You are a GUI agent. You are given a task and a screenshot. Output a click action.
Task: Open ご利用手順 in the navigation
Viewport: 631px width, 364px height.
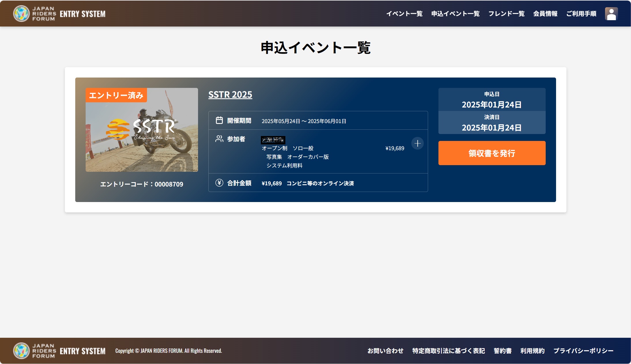click(x=581, y=14)
